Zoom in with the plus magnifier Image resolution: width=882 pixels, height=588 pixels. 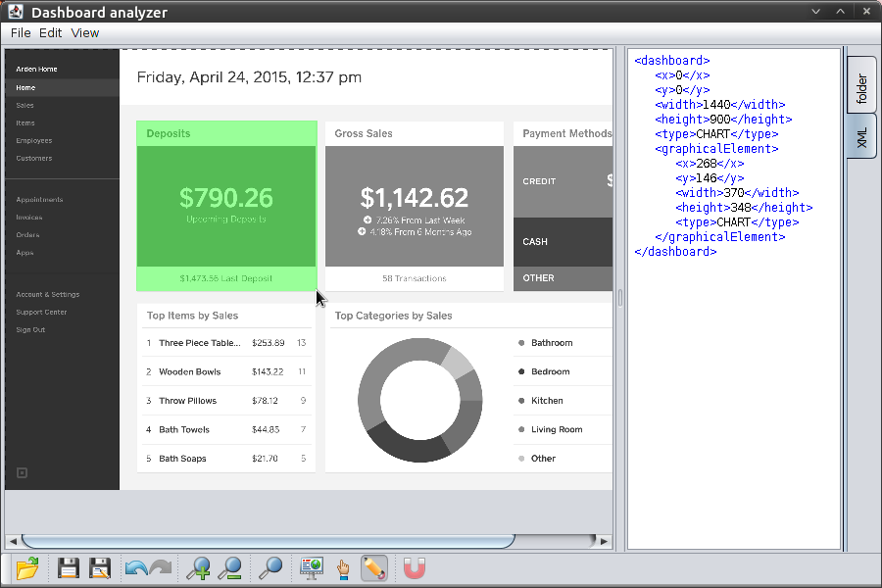coord(199,567)
